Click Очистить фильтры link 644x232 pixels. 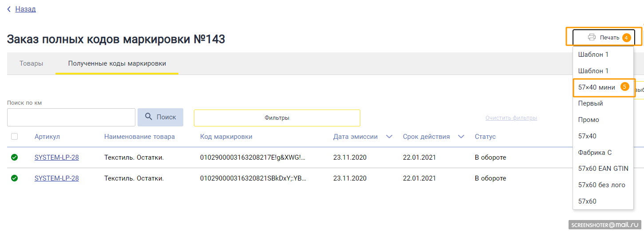511,118
